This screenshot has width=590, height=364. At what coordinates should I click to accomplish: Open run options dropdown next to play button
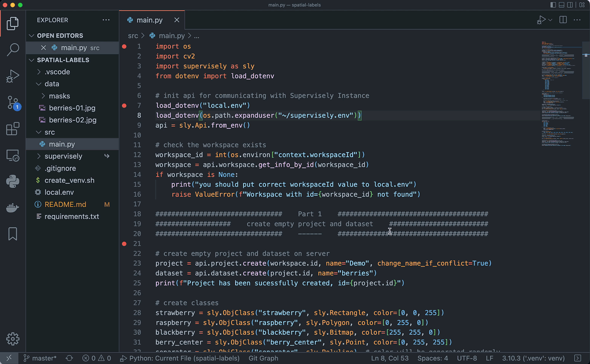click(550, 20)
